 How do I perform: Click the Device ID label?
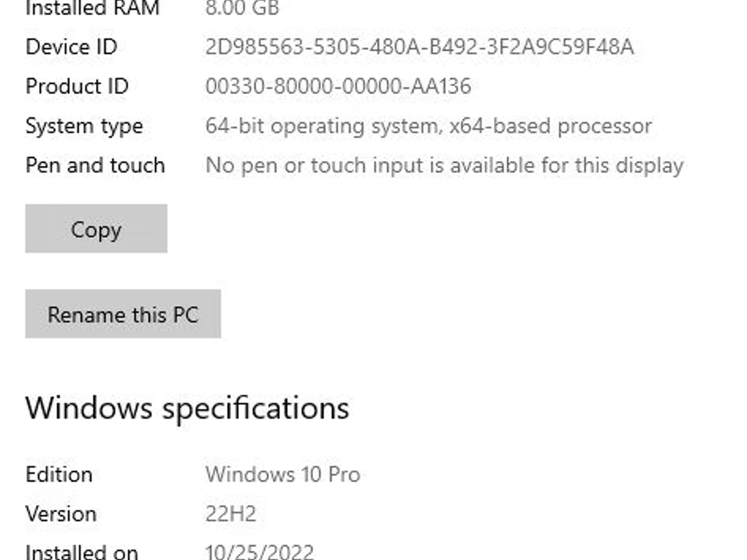71,47
